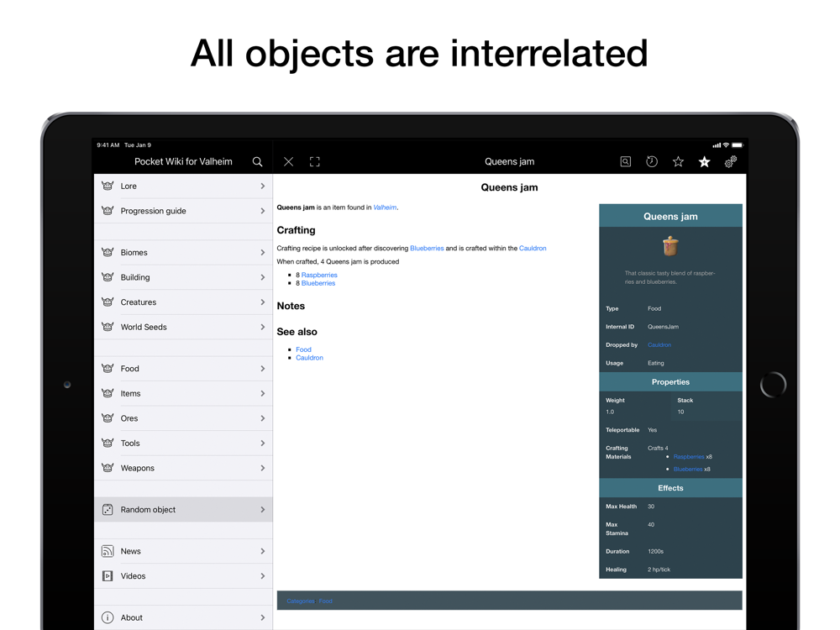Select the Random object entry
840x630 pixels.
tap(183, 510)
